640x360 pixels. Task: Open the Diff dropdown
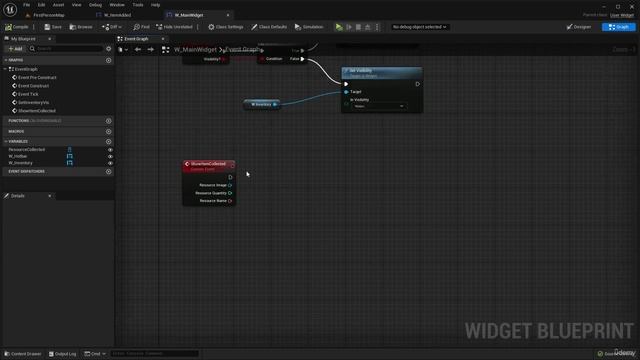111,27
